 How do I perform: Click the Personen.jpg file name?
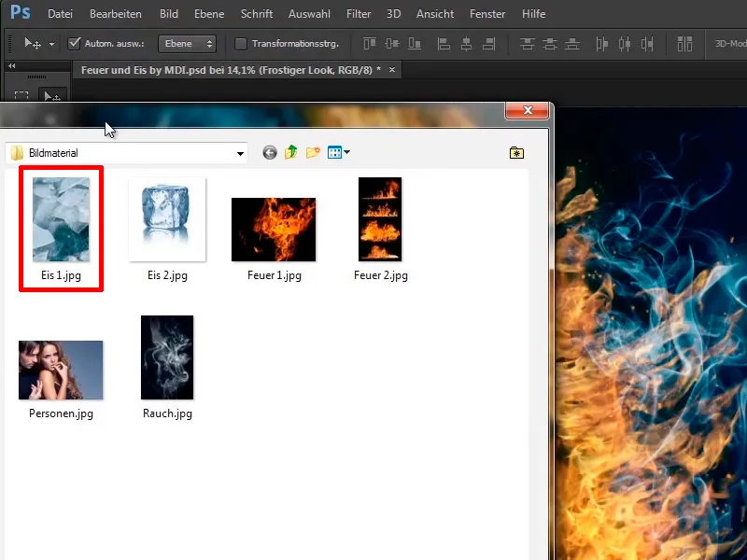point(61,413)
